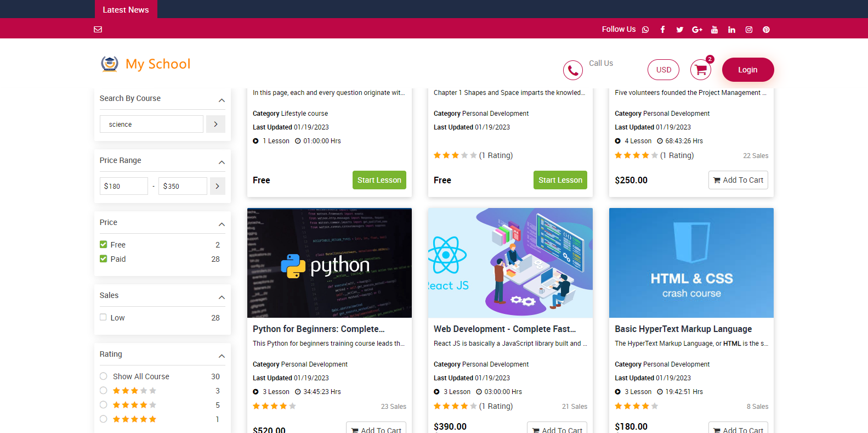This screenshot has width=868, height=433.
Task: Select the Show All Course radio option
Action: click(104, 376)
